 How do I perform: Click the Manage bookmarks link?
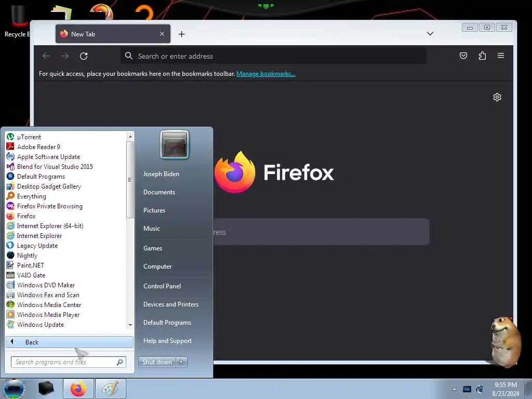point(266,74)
